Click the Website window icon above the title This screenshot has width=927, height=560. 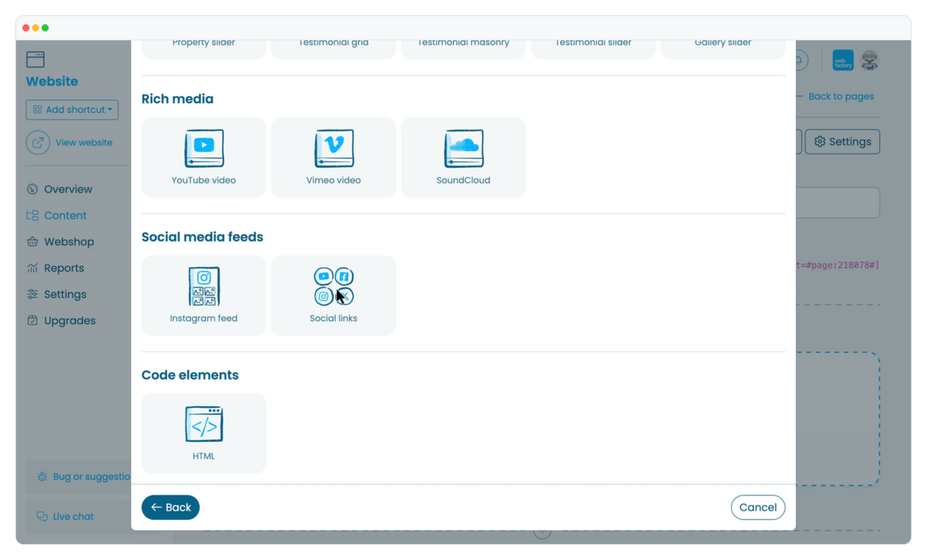(35, 59)
